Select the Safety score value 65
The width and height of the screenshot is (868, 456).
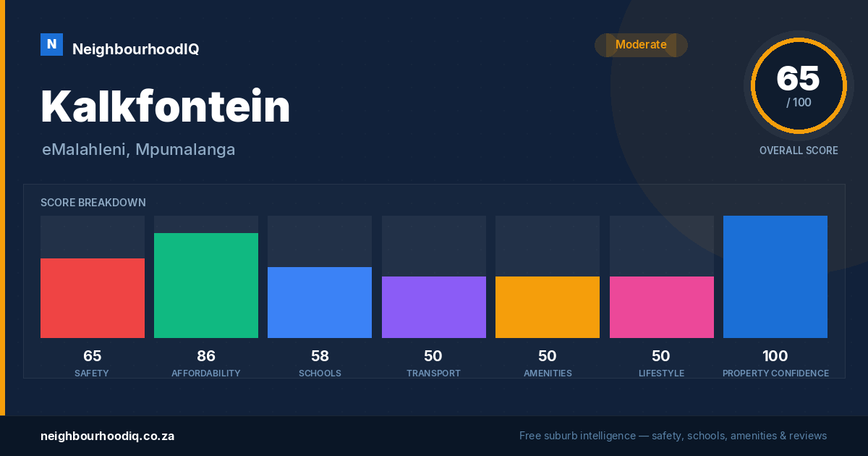point(93,356)
